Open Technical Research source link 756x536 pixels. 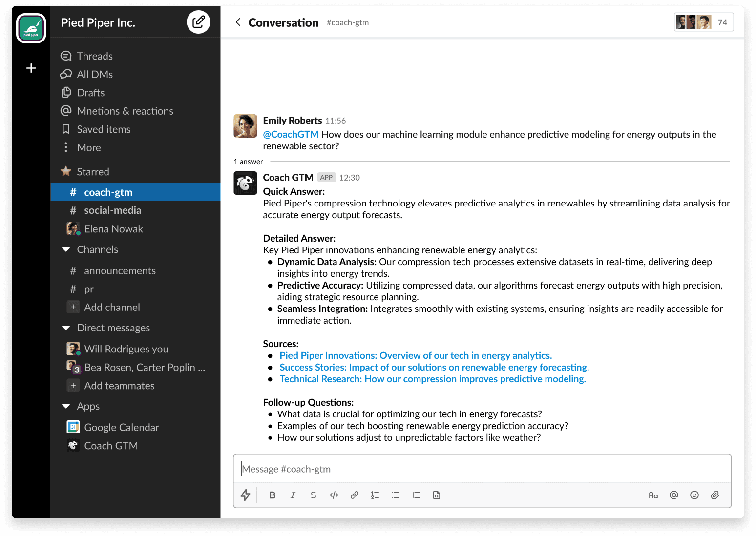[x=433, y=379]
